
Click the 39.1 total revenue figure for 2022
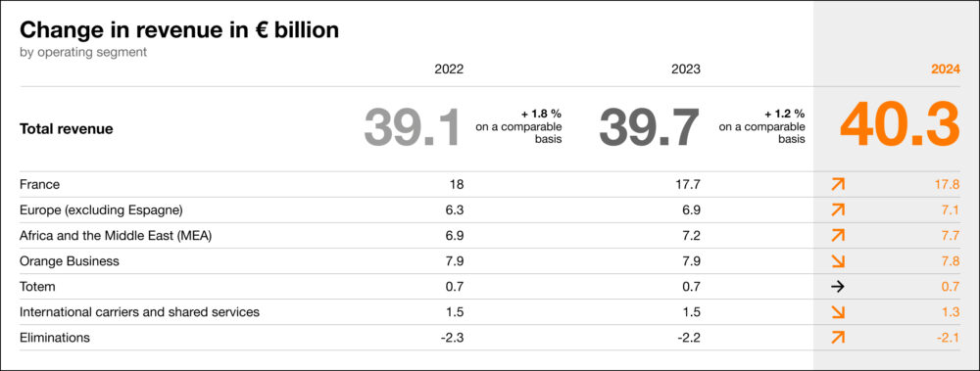tap(414, 128)
